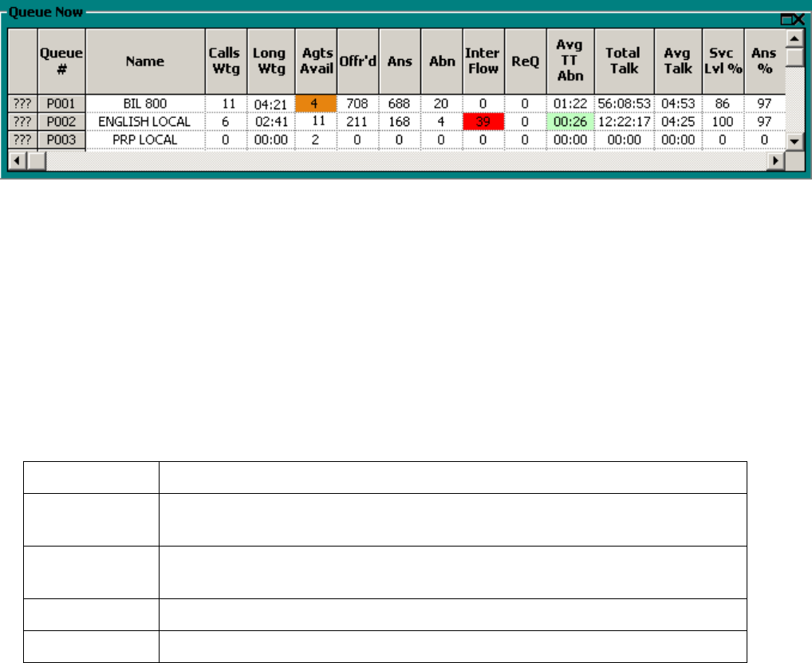The height and width of the screenshot is (663, 812).
Task: Click the Queue # column header
Action: pyautogui.click(x=61, y=61)
